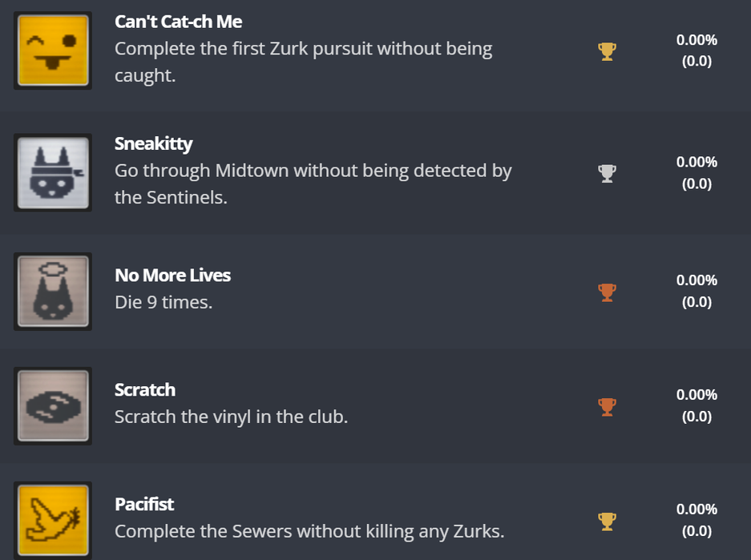Open the Sneakitty achievement title
This screenshot has height=560, width=751.
153,144
